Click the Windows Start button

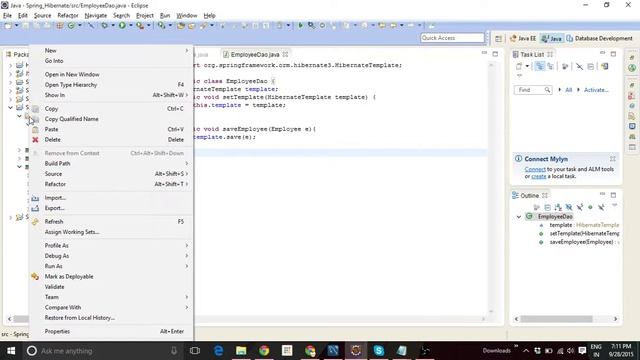point(11,351)
